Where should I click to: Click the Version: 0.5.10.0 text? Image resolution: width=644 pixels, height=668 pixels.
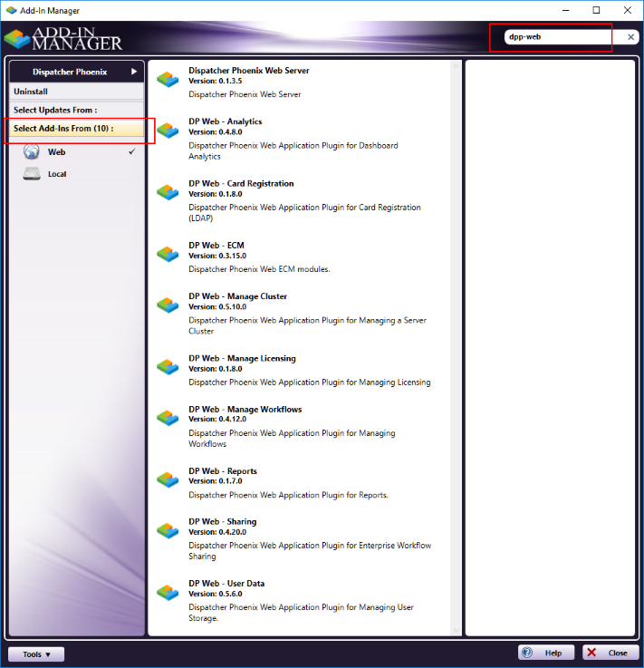pos(217,306)
